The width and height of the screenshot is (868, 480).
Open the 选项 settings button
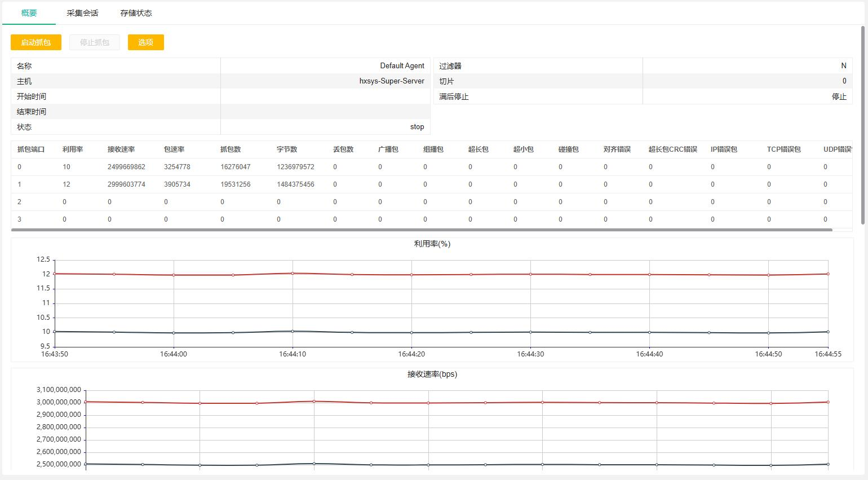pos(145,42)
